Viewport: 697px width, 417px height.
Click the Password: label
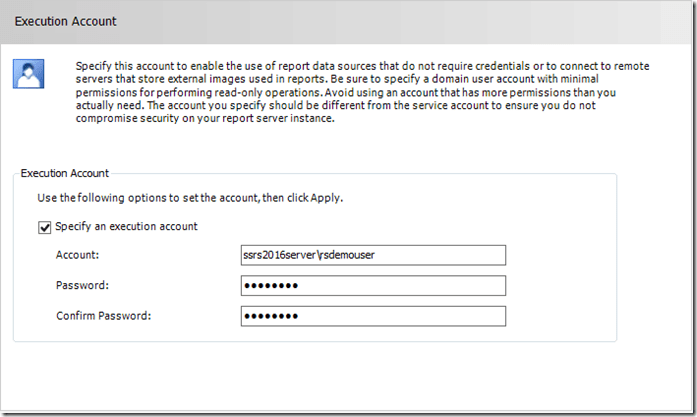(80, 286)
